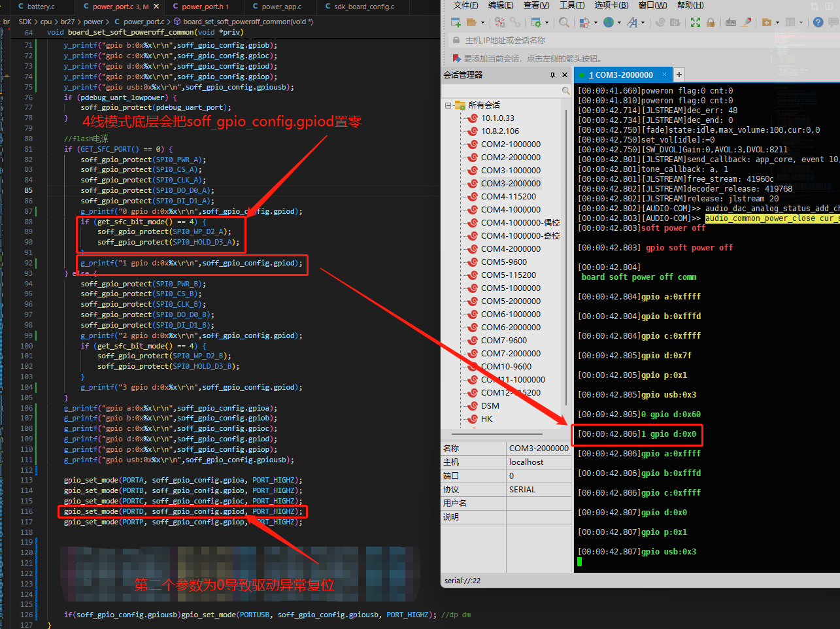840x629 pixels.
Task: Collapse the 所有会话 tree node
Action: click(448, 105)
